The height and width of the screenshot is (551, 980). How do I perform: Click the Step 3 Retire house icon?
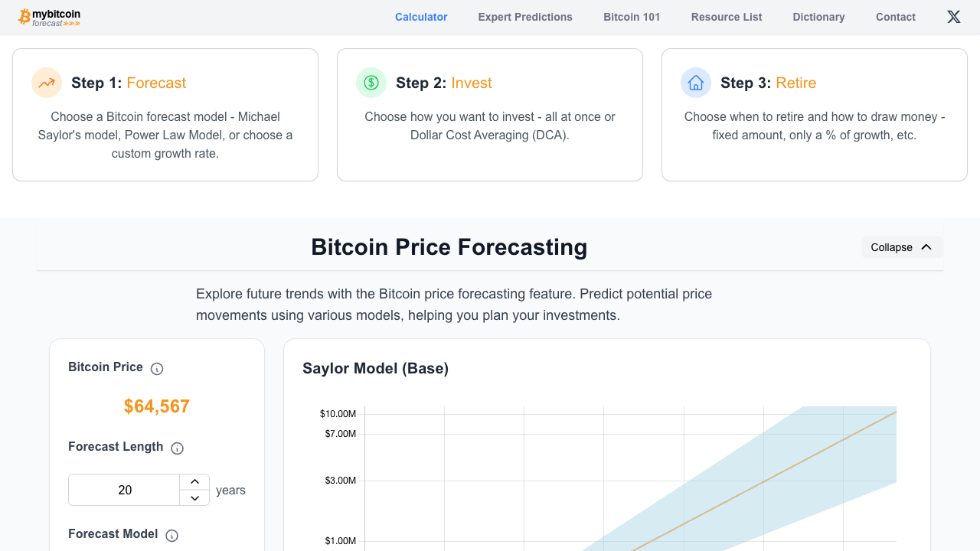[x=695, y=82]
